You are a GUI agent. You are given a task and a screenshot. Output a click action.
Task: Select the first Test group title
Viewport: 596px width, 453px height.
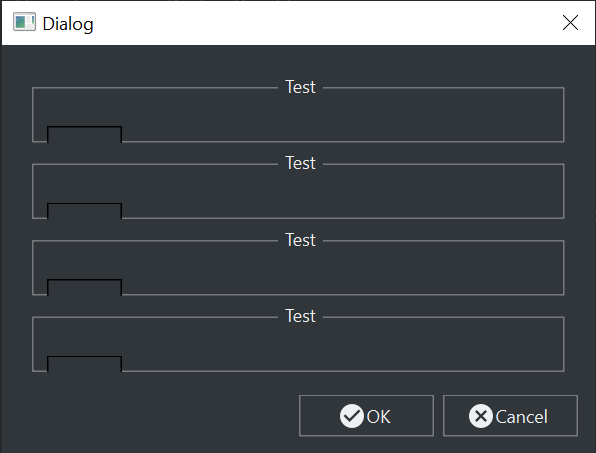pyautogui.click(x=300, y=87)
